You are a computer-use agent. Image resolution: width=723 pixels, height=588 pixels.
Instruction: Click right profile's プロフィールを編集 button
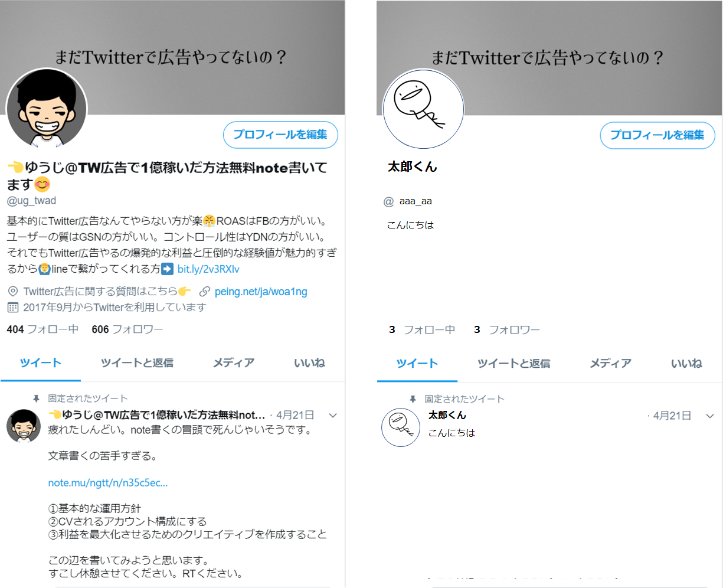click(x=657, y=135)
